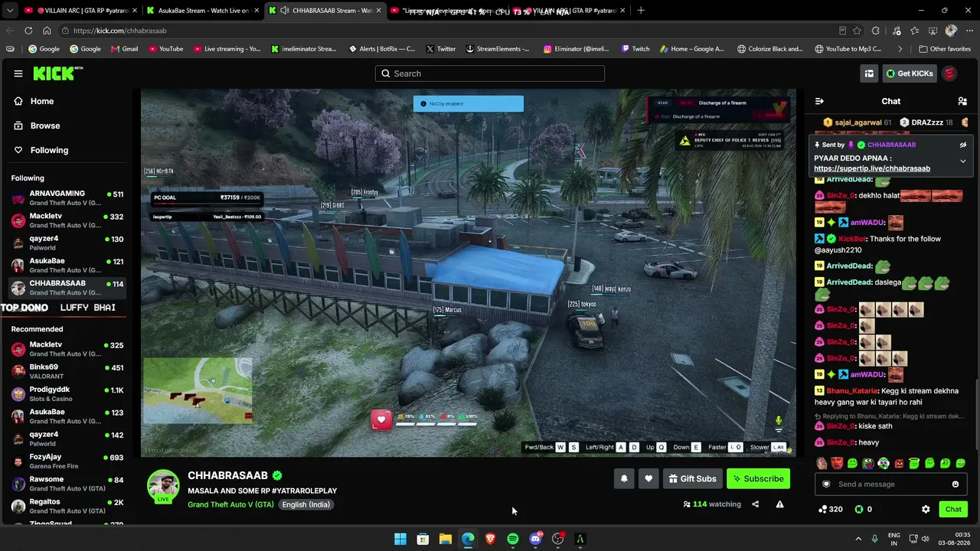Viewport: 980px width, 551px height.
Task: Click the Grand Theft Auto V category link
Action: [230, 504]
